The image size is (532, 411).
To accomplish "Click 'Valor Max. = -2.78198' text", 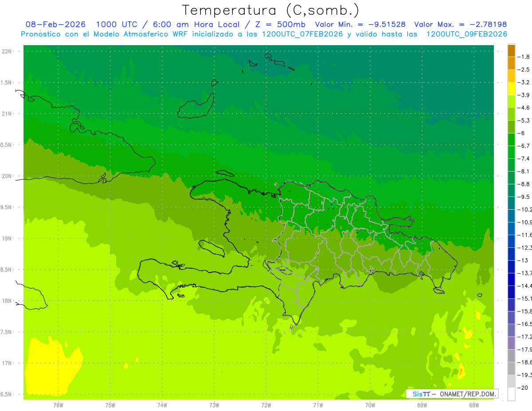I will (460, 24).
